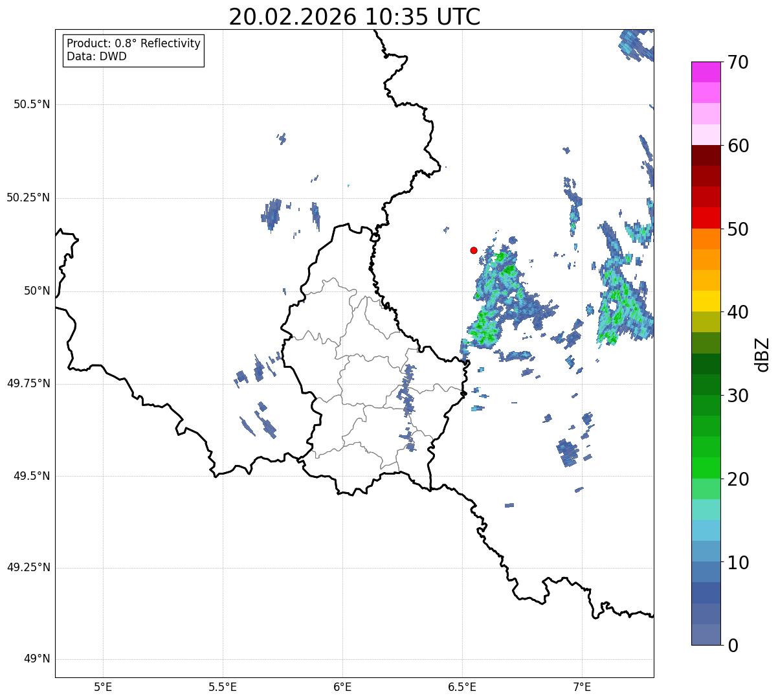Click the "6.5°E" longitude label

[x=462, y=686]
